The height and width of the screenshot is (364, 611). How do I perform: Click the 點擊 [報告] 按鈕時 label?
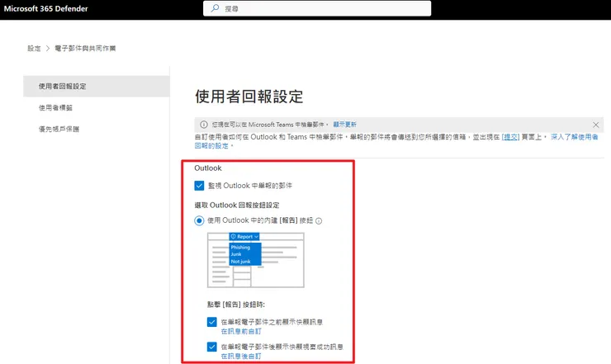click(236, 305)
